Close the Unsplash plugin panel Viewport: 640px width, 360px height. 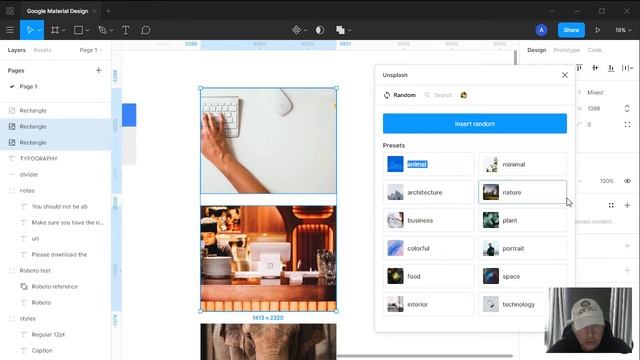565,75
